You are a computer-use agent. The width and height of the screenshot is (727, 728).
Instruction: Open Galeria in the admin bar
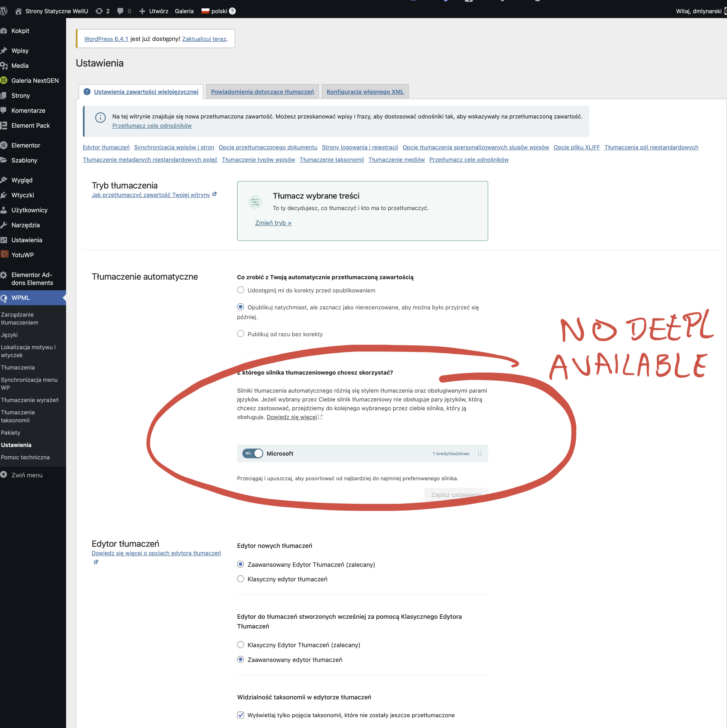[184, 11]
